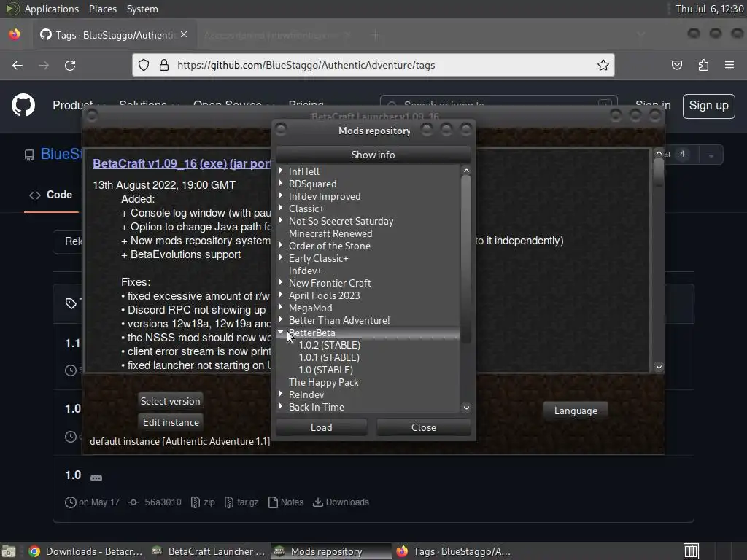The height and width of the screenshot is (560, 747).
Task: Open the System menu
Action: coord(142,9)
